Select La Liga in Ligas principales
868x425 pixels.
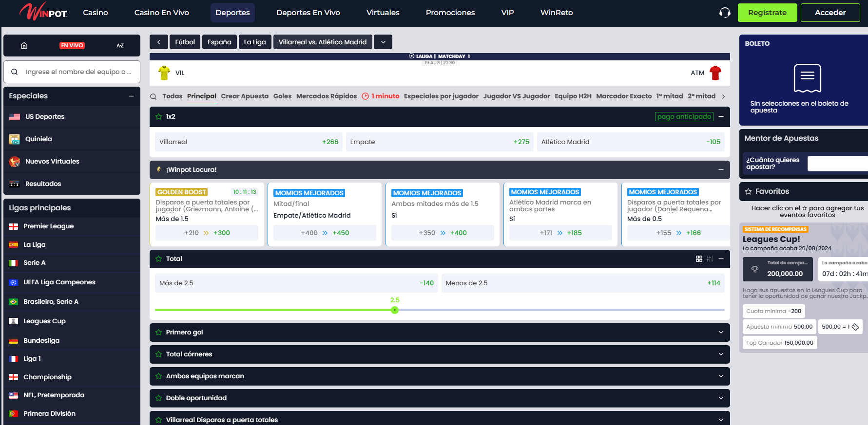tap(72, 245)
